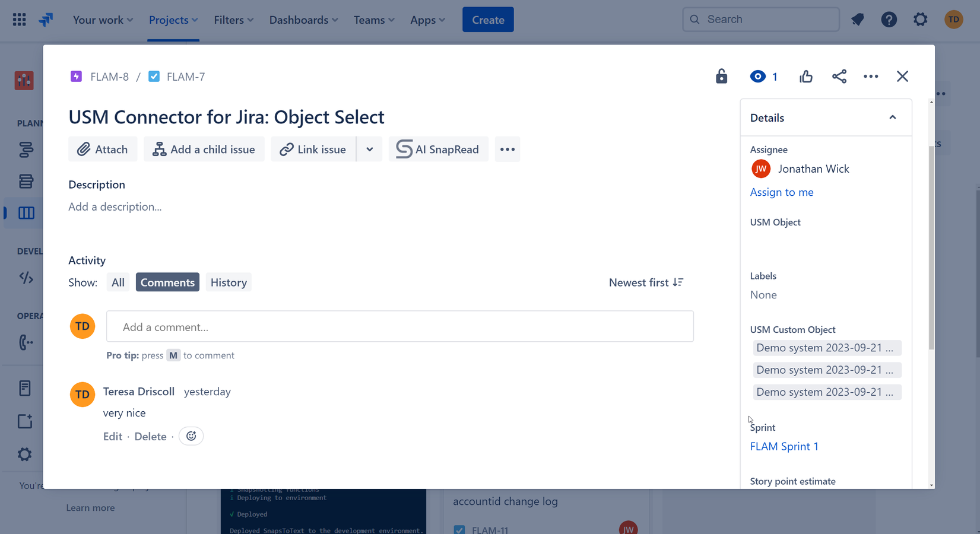This screenshot has height=534, width=980.
Task: Click the Attach button
Action: point(103,149)
